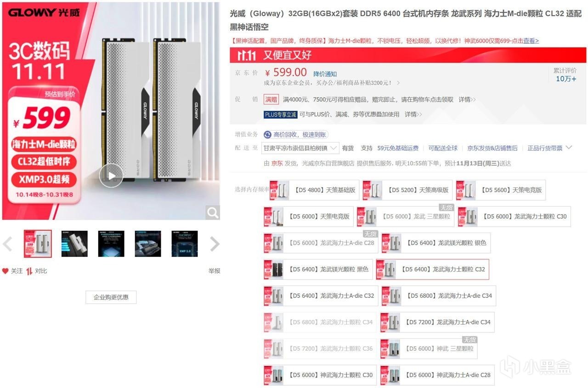The width and height of the screenshot is (588, 388).
Task: Choose 【D5 6400】龙武镁光颗粒 黑色 option
Action: (317, 269)
